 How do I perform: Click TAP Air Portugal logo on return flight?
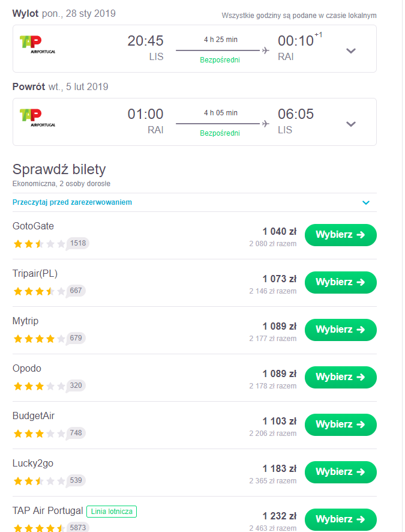(x=37, y=118)
